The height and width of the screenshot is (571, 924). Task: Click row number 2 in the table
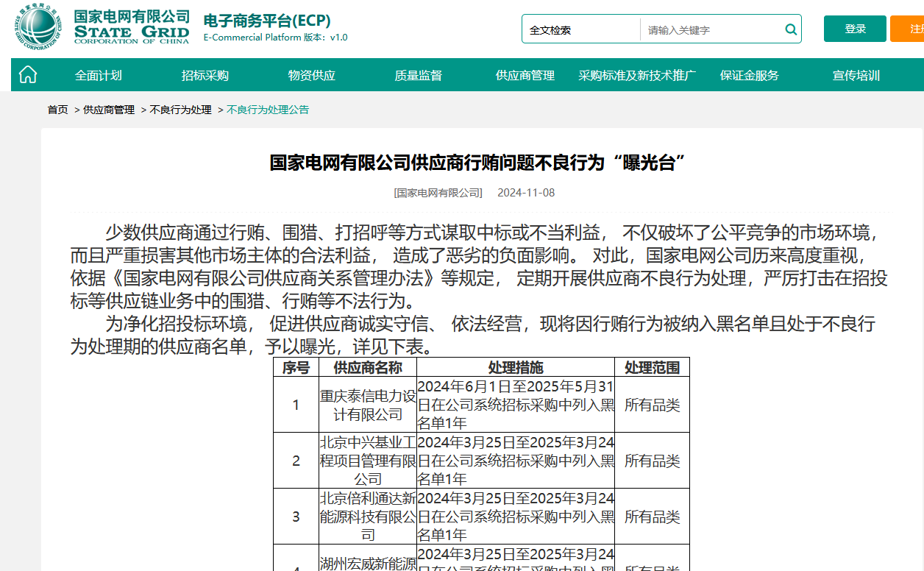click(x=296, y=461)
